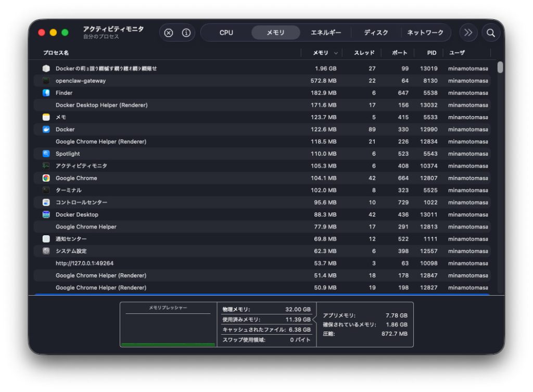Viewport: 533px width, 392px height.
Task: Sort by プロセス名 column header
Action: coord(56,53)
